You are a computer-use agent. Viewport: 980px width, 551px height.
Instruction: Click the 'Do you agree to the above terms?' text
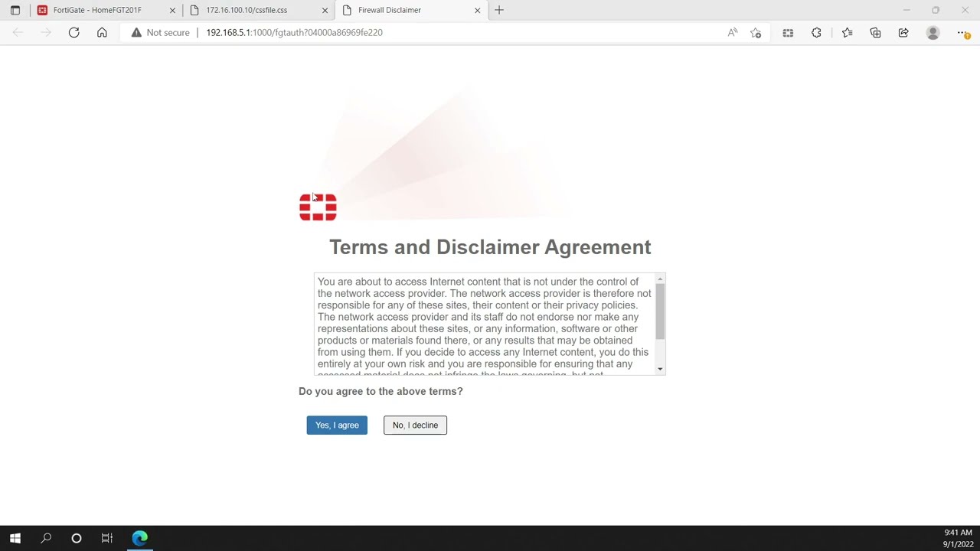coord(381,391)
